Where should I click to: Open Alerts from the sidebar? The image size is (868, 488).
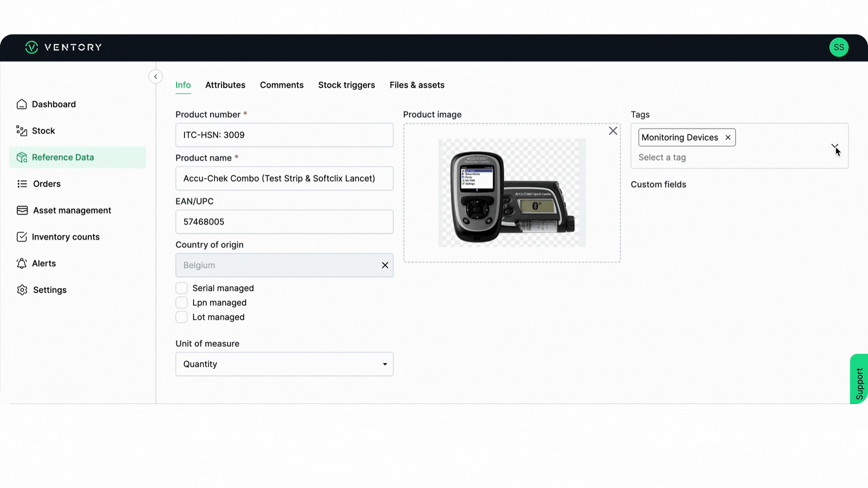point(77,263)
